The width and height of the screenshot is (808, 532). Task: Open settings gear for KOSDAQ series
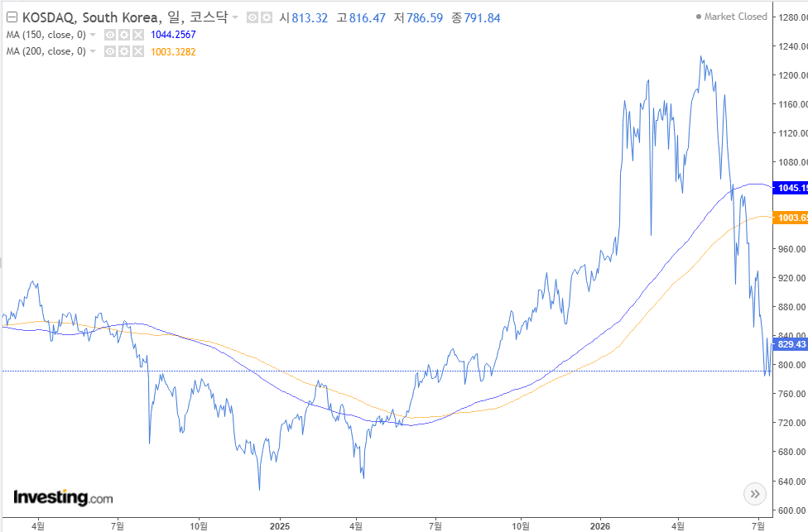point(266,17)
